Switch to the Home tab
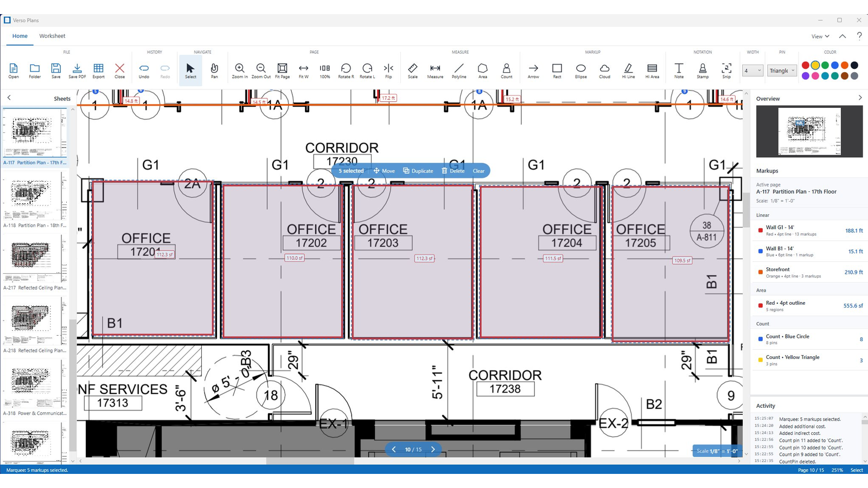The height and width of the screenshot is (488, 868). 20,36
